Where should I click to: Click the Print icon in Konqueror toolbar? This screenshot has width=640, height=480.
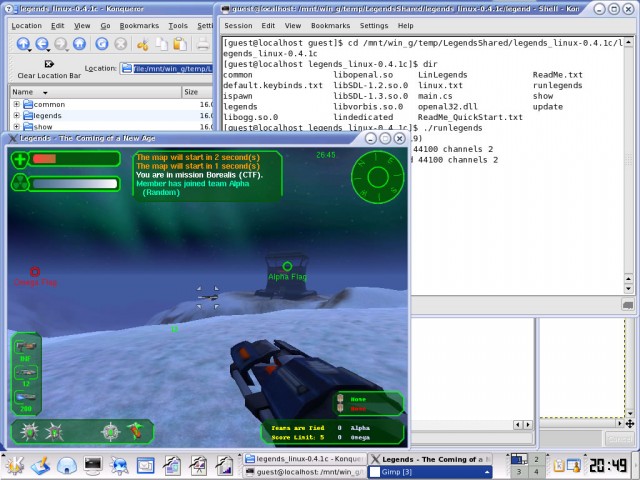[203, 44]
